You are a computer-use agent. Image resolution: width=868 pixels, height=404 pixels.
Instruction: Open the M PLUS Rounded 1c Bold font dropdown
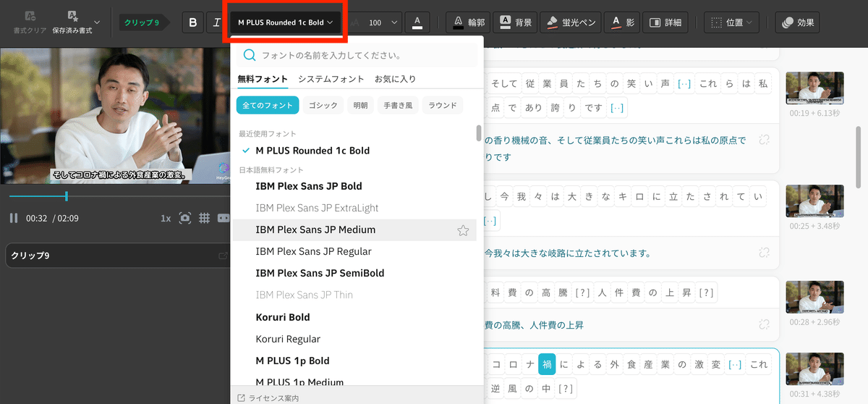[286, 22]
